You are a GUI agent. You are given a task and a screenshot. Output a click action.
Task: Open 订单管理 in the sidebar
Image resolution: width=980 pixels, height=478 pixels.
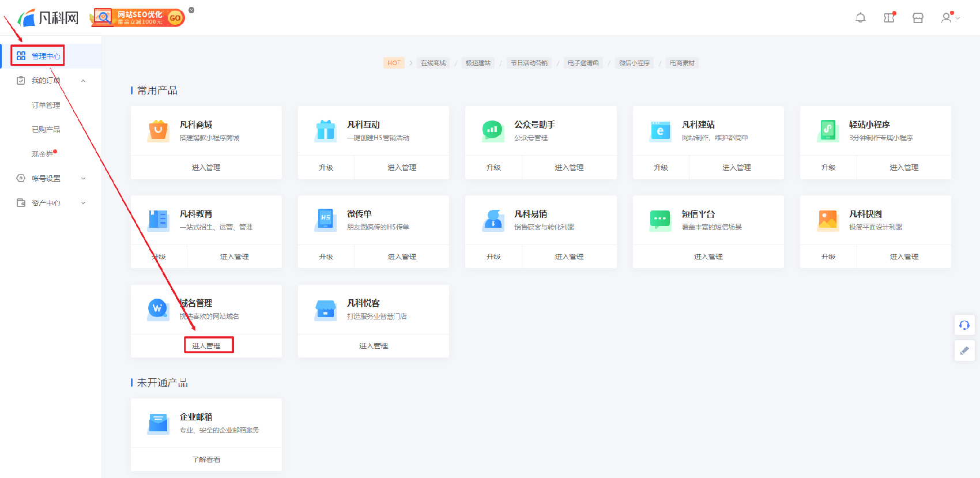(46, 105)
